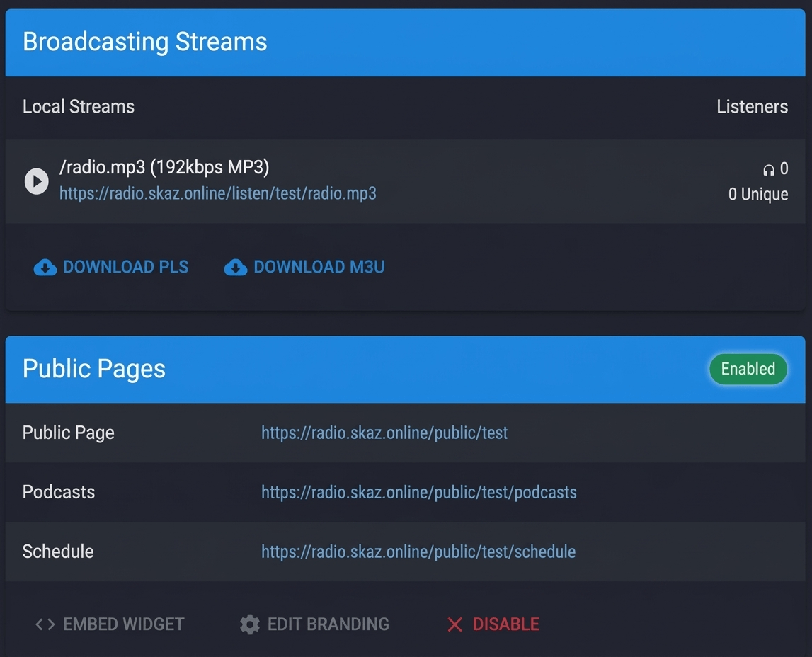Open the Schedule public URL
812x657 pixels.
418,552
